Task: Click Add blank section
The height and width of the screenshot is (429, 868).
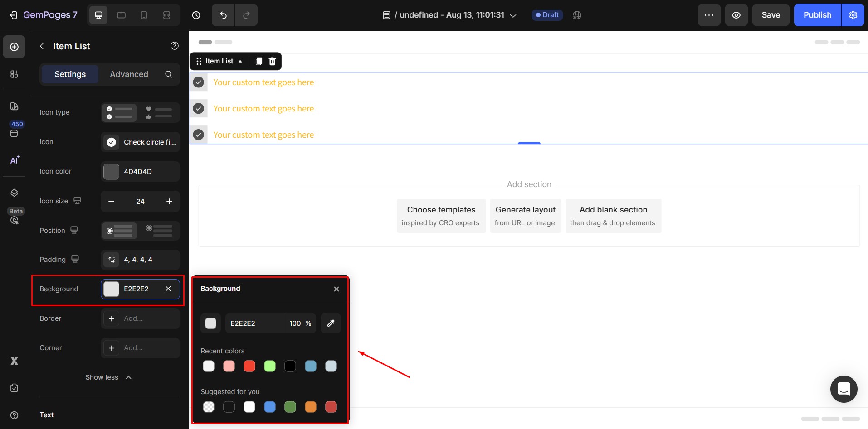Action: [613, 216]
